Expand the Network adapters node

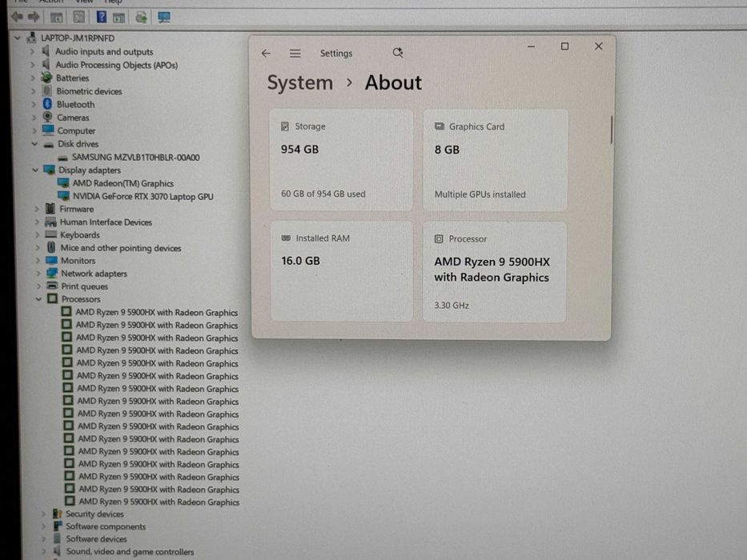coord(38,273)
